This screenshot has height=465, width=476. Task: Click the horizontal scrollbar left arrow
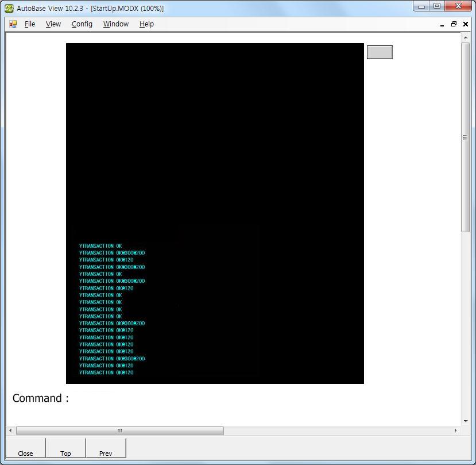tap(10, 431)
